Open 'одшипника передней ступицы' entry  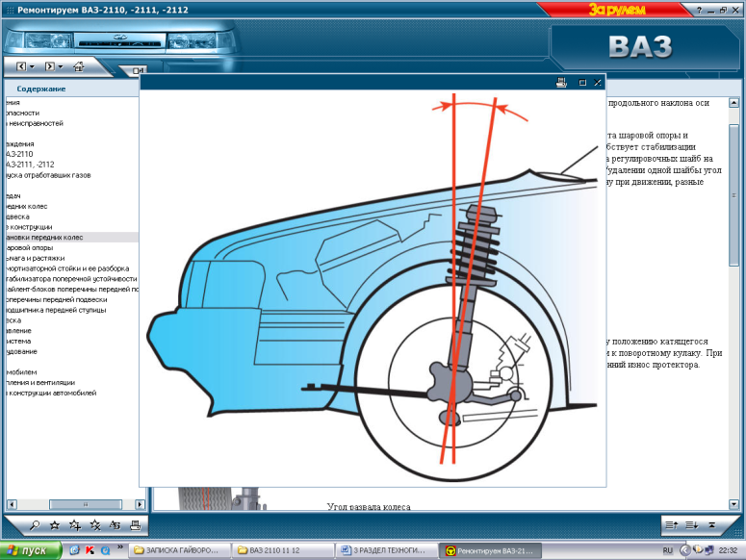pos(56,310)
